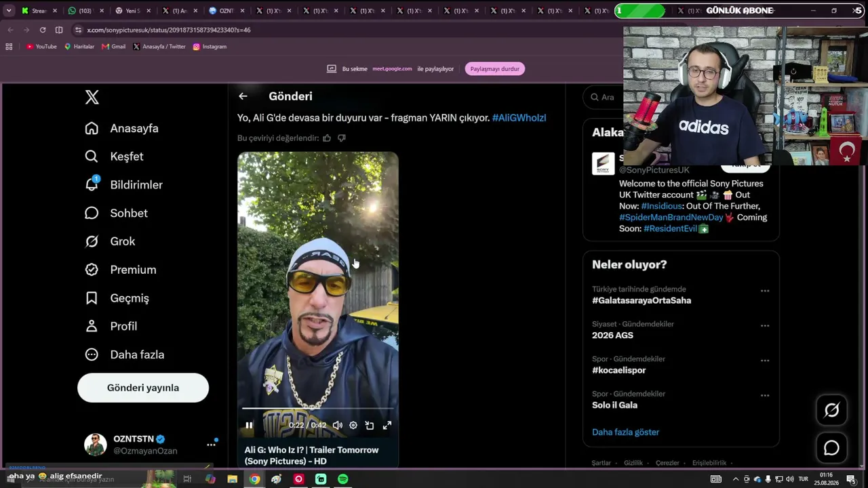
Task: Open options for Solo il Gala trend
Action: 765,395
